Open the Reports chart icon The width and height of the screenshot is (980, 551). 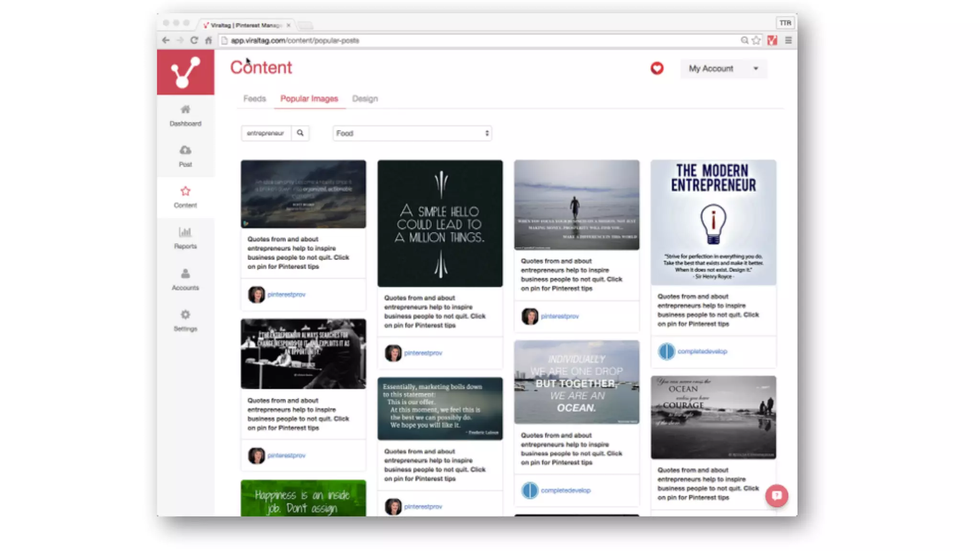pos(185,233)
